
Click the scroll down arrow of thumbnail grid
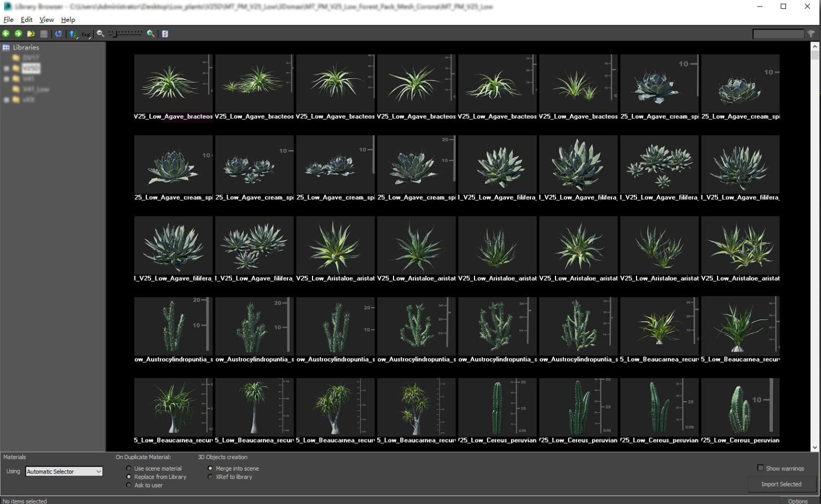tap(814, 447)
